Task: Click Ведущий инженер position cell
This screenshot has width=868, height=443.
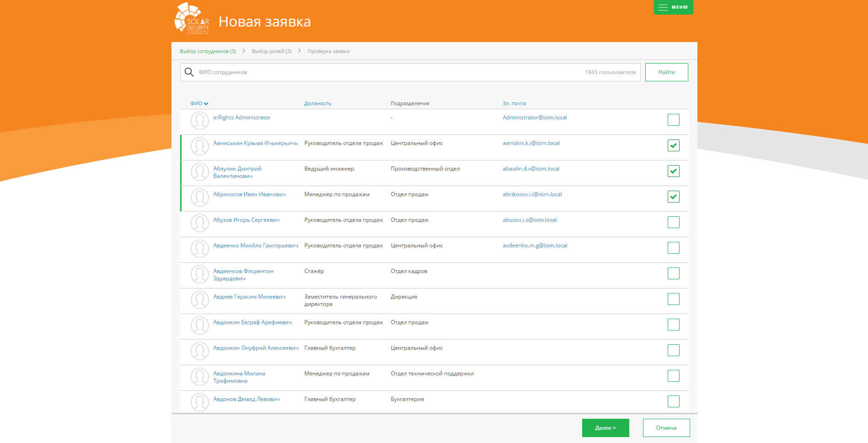Action: coord(329,169)
